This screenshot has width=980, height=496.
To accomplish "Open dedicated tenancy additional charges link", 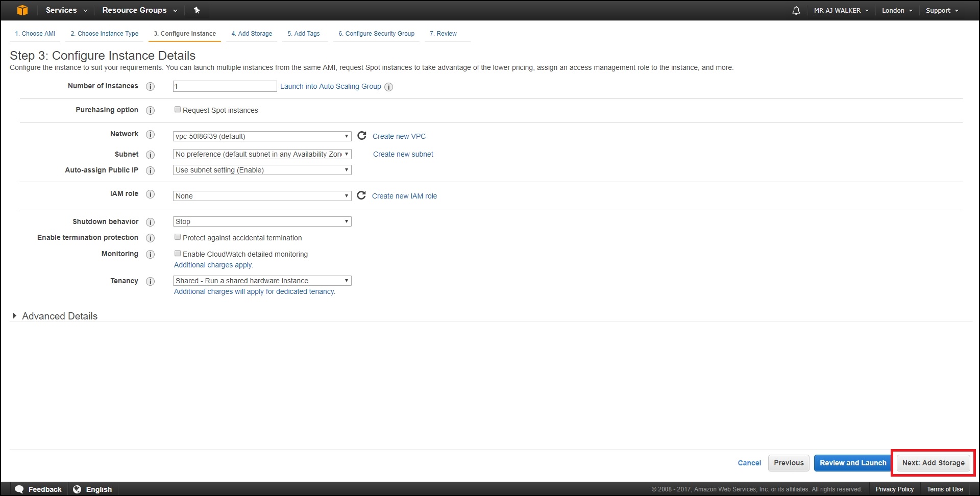I will click(x=255, y=291).
